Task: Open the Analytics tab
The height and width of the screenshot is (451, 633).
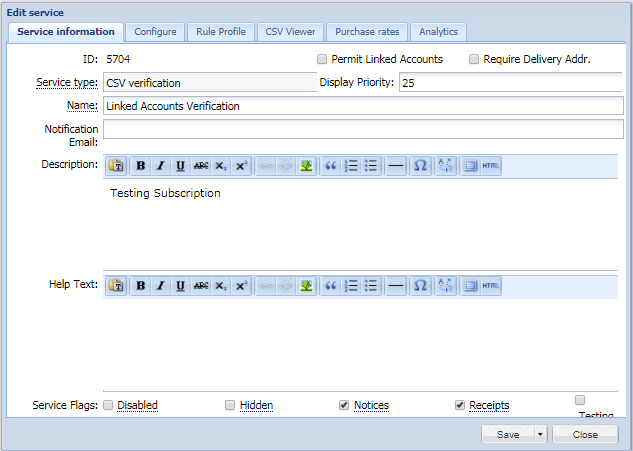Action: [x=438, y=32]
